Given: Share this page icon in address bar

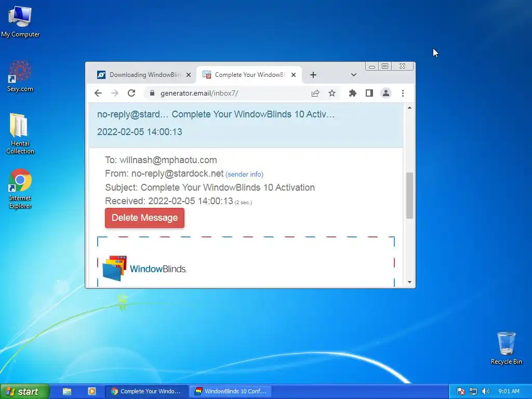Looking at the screenshot, I should [x=315, y=93].
